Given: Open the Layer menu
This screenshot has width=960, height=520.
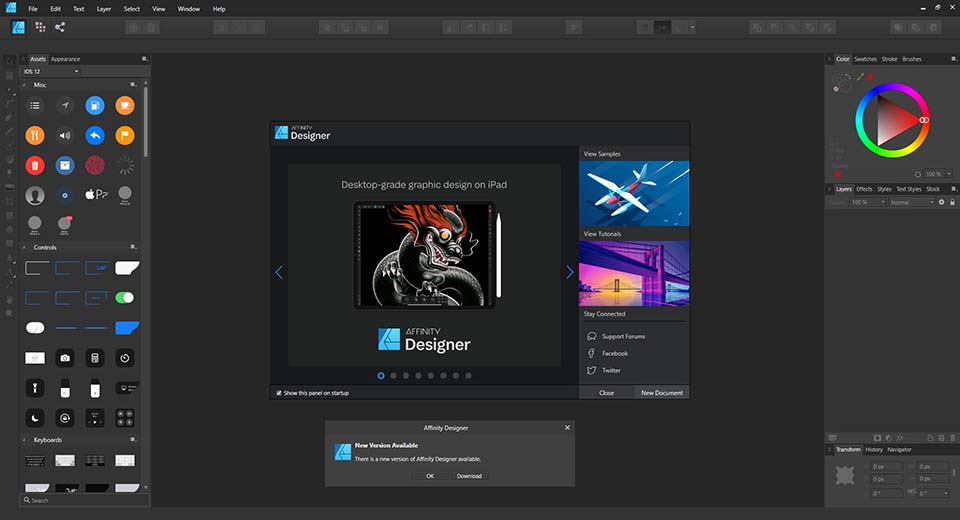Looking at the screenshot, I should [104, 9].
